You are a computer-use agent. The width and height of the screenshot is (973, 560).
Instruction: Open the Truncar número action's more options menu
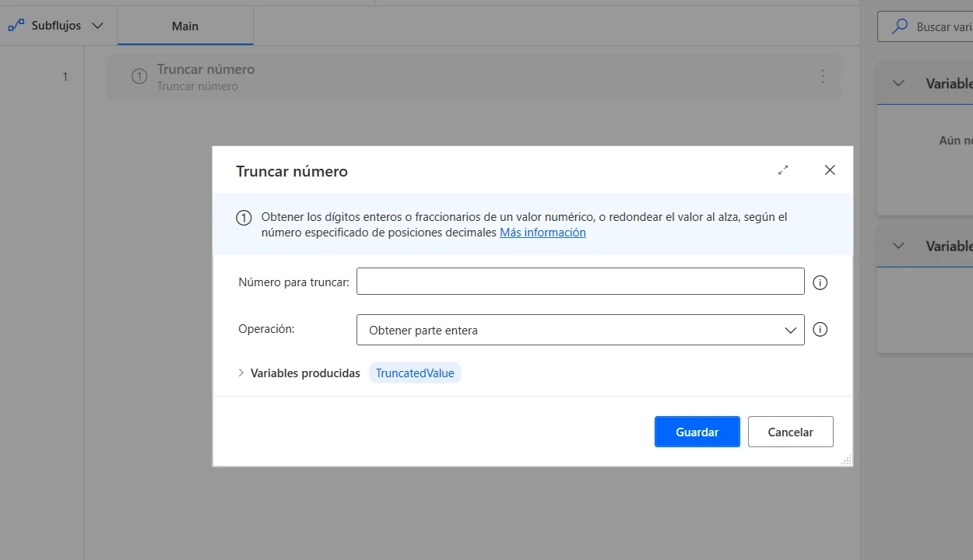[x=823, y=77]
